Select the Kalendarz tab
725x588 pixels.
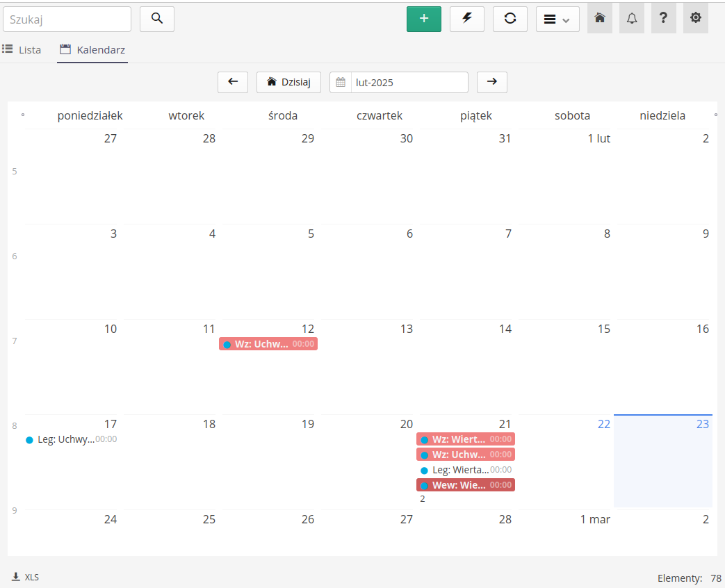[92, 50]
